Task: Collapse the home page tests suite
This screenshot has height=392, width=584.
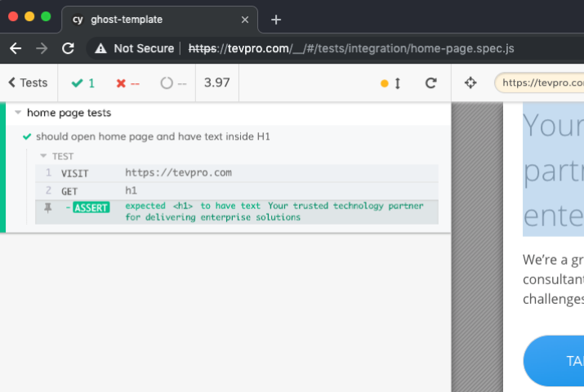Action: 18,113
